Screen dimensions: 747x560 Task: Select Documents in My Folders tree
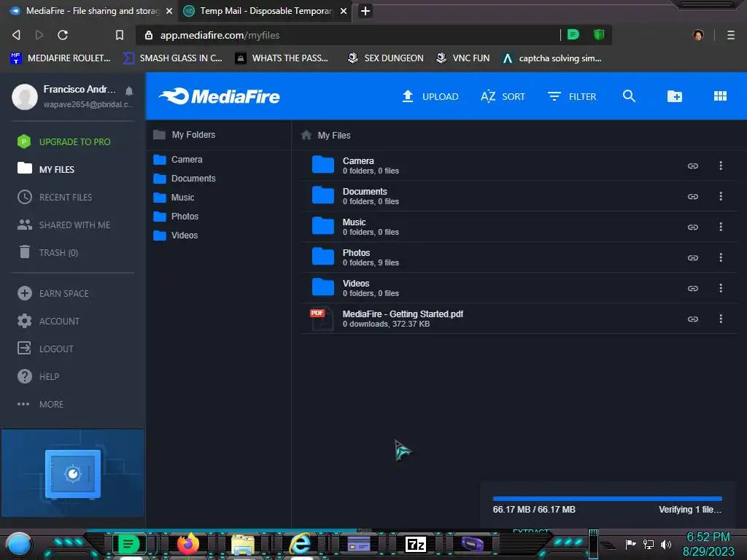[185, 179]
